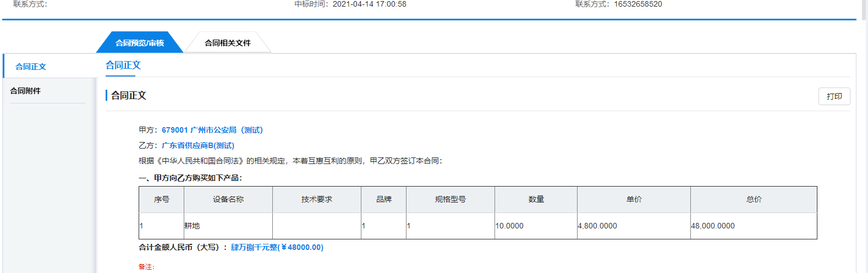This screenshot has height=273, width=868.
Task: Switch to the 合同预览/审核 tab
Action: [139, 43]
